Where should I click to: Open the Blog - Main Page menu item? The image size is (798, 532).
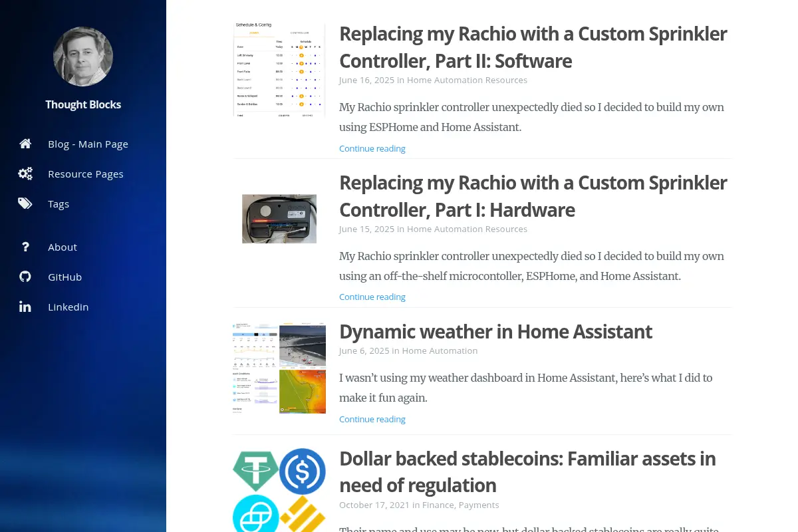pyautogui.click(x=88, y=144)
